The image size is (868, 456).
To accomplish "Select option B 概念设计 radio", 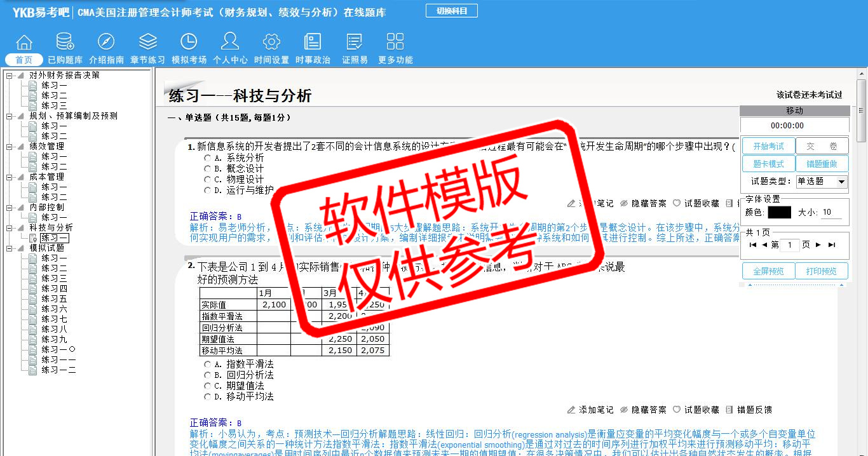I will pos(207,168).
